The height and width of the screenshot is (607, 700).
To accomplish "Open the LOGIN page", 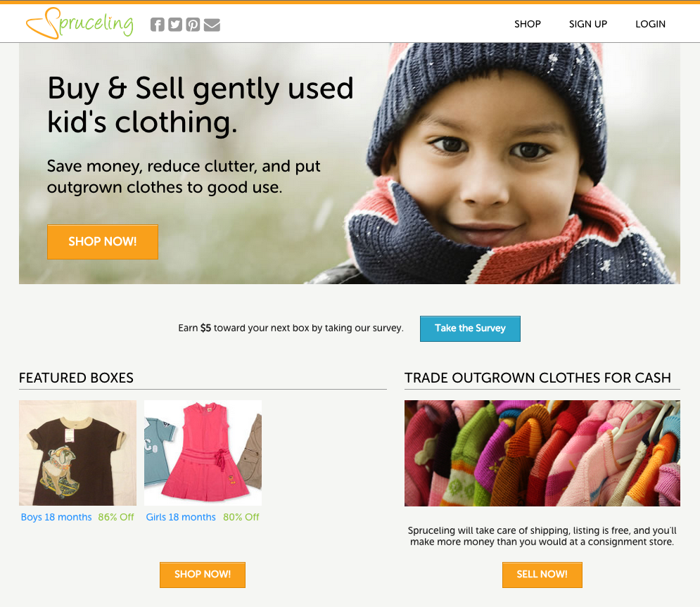I will tap(650, 24).
